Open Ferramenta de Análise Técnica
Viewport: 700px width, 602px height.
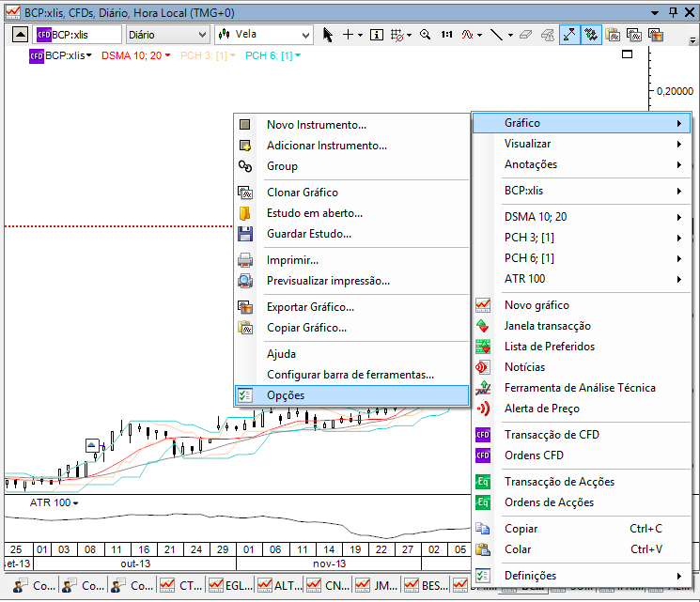pyautogui.click(x=582, y=388)
